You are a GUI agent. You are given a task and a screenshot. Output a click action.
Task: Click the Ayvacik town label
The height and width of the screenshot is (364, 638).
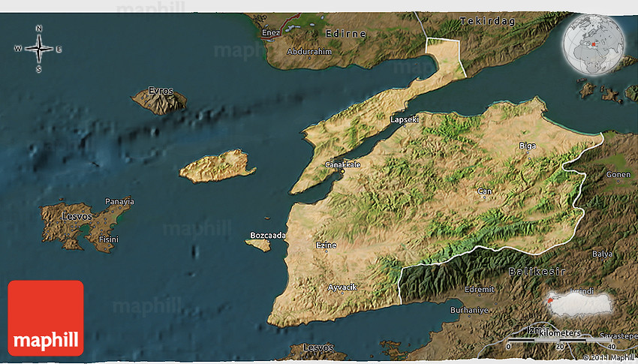[x=344, y=287]
